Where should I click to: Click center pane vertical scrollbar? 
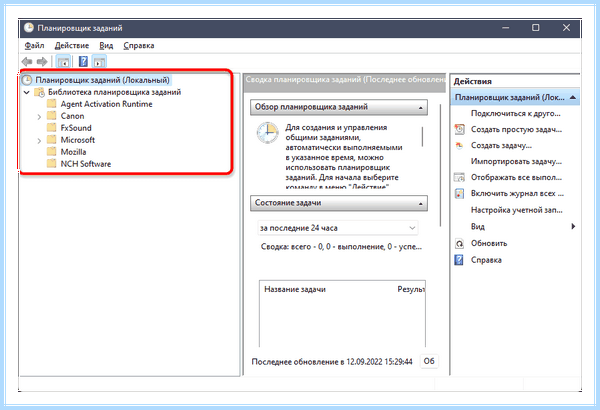coord(440,165)
